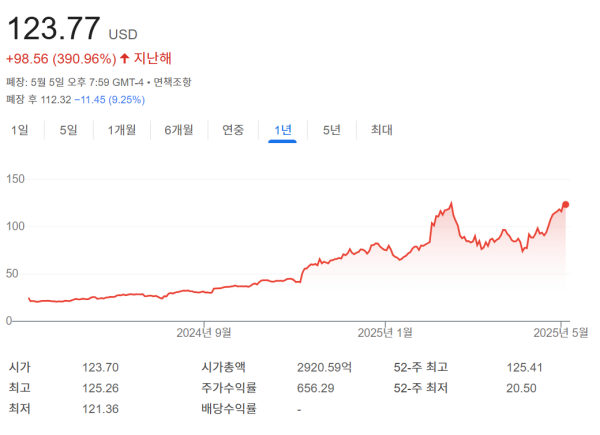The width and height of the screenshot is (600, 435).
Task: Click the −11.45 (9.25%) after-hours change
Action: 110,100
